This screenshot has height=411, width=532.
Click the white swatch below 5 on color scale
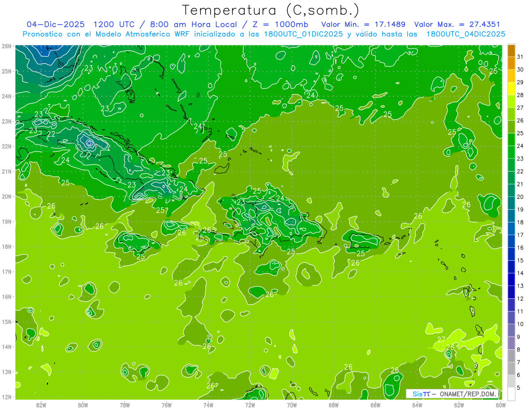point(511,394)
